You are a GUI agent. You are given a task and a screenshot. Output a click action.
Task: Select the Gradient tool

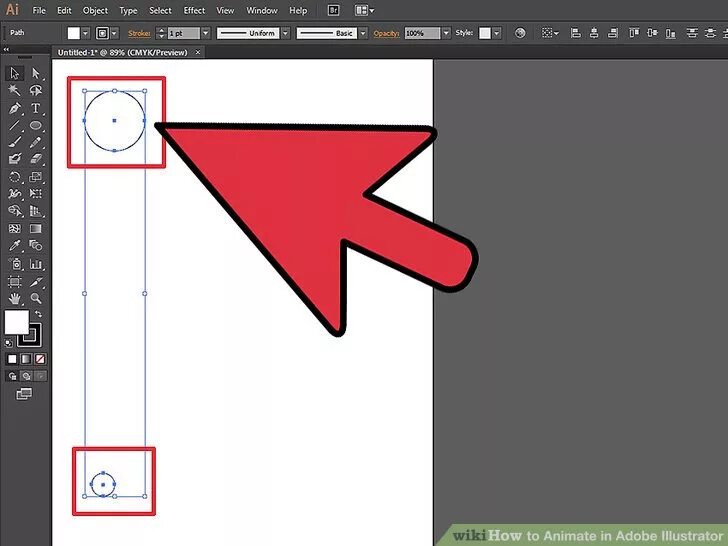coord(35,228)
